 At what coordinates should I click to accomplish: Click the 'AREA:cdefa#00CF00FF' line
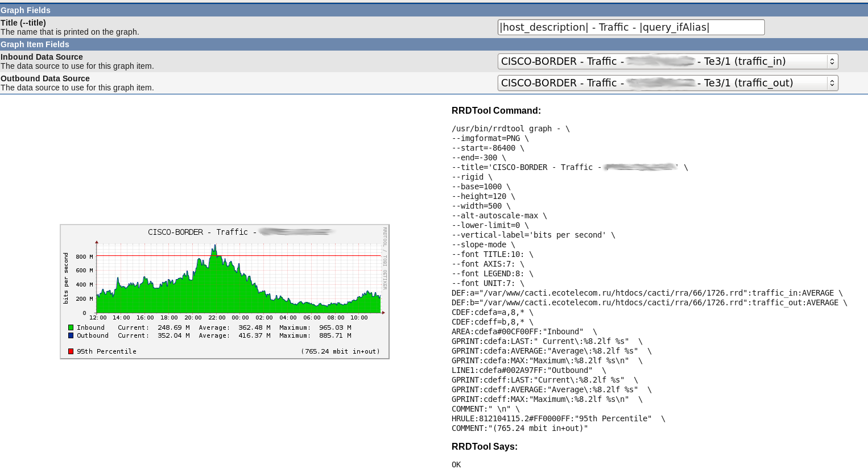[524, 331]
